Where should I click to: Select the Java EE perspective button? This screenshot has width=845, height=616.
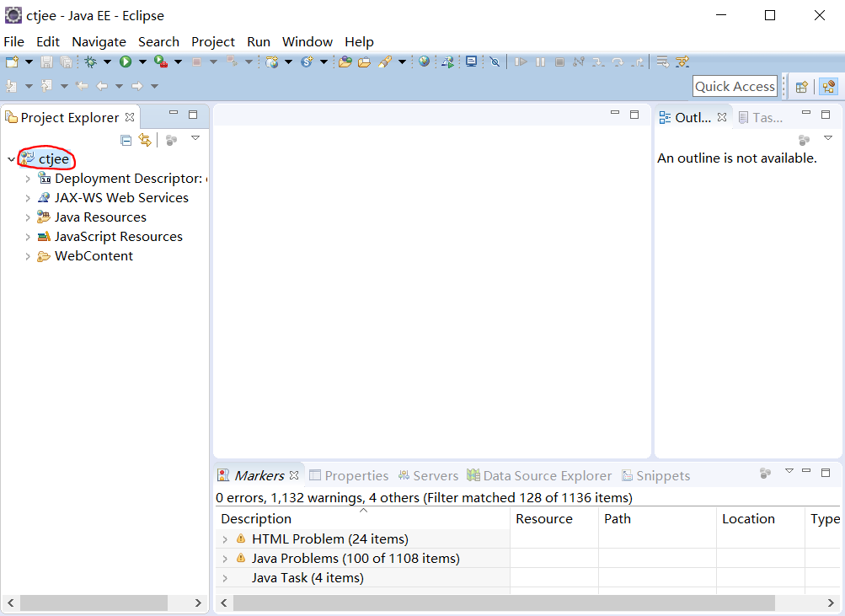pos(829,86)
